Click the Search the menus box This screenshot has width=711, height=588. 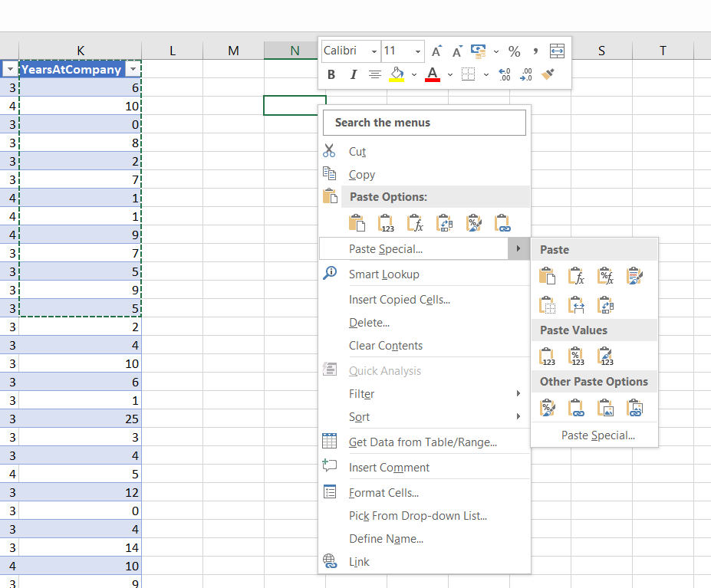tap(424, 123)
